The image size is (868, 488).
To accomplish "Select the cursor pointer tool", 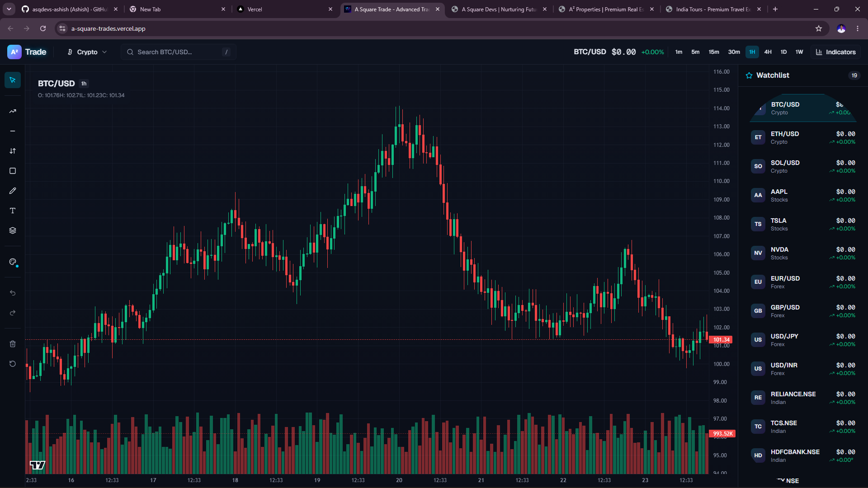I will [13, 80].
